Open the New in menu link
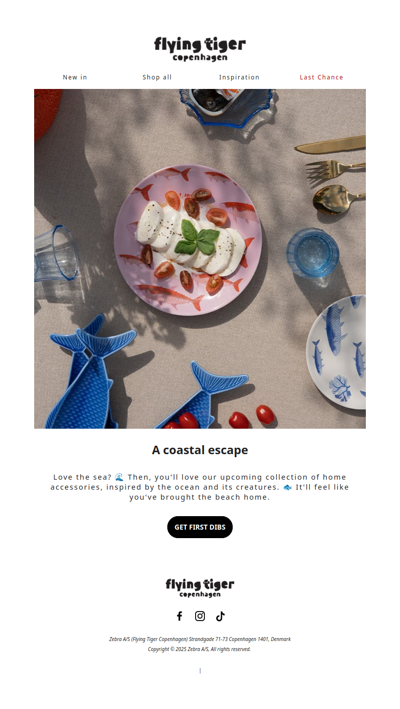Screen dimensions: 400x709 click(x=75, y=77)
